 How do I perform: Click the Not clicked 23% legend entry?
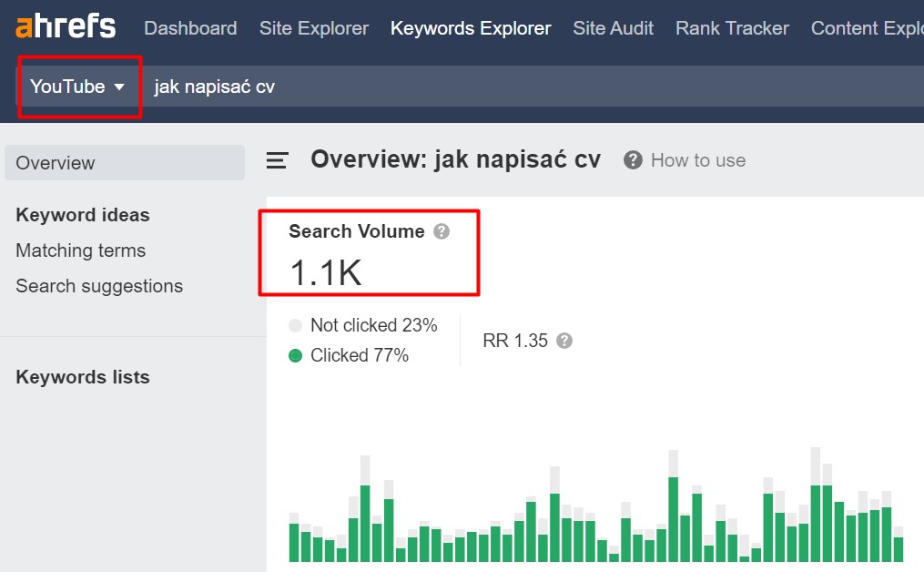(363, 325)
